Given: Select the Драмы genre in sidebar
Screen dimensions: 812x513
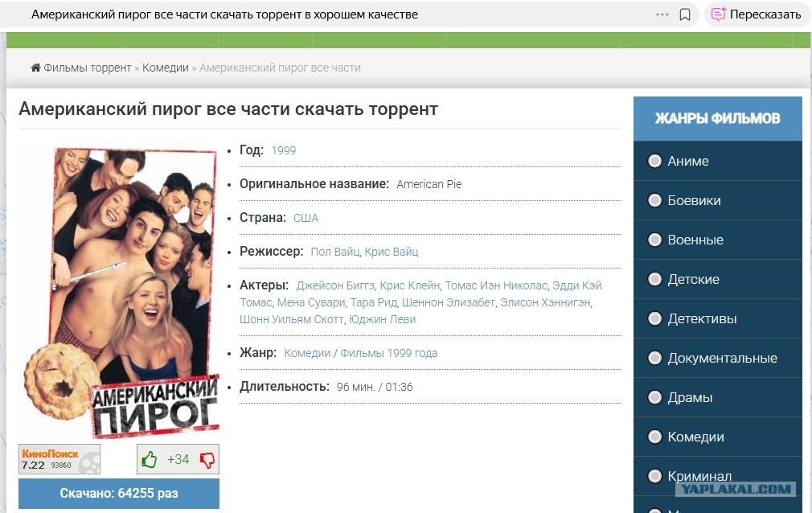Looking at the screenshot, I should pyautogui.click(x=717, y=397).
